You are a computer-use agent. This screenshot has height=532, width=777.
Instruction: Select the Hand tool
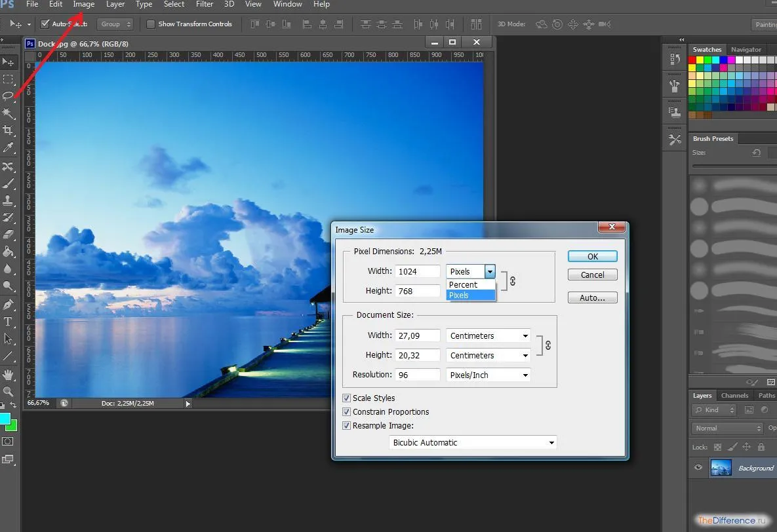[8, 375]
